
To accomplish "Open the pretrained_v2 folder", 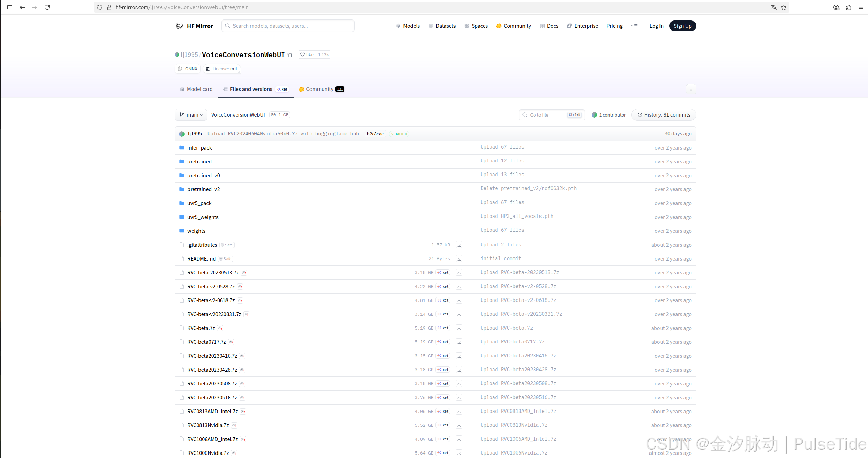I will (204, 189).
